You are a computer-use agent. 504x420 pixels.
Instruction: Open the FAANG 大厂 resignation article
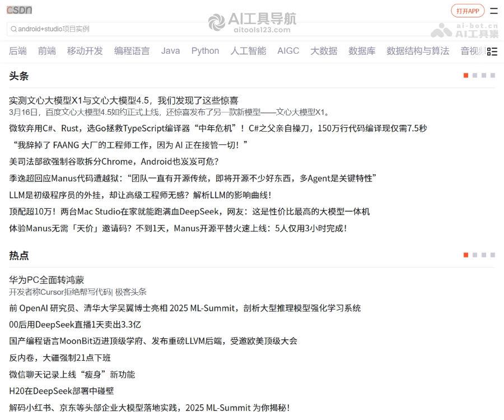pyautogui.click(x=129, y=145)
